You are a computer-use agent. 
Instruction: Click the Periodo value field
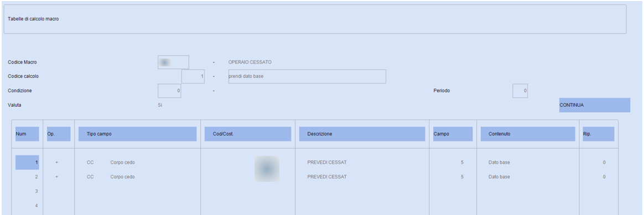point(520,91)
